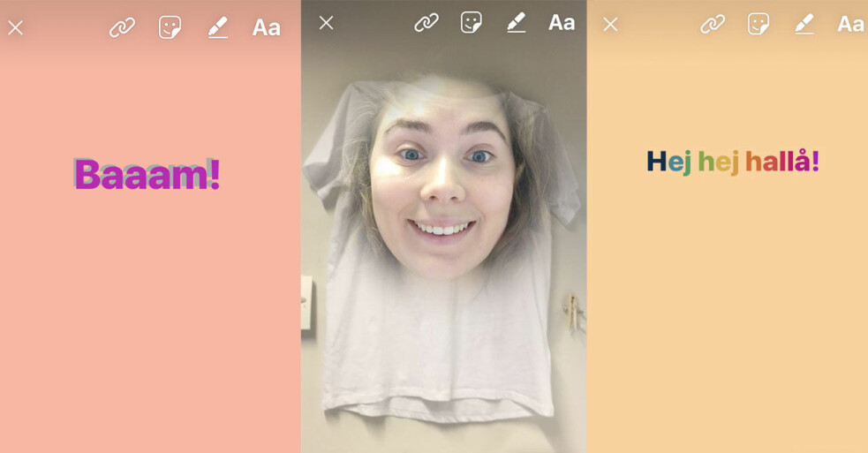This screenshot has height=453, width=868.
Task: Close the orange Hej hej hallå story editor
Action: pos(610,25)
